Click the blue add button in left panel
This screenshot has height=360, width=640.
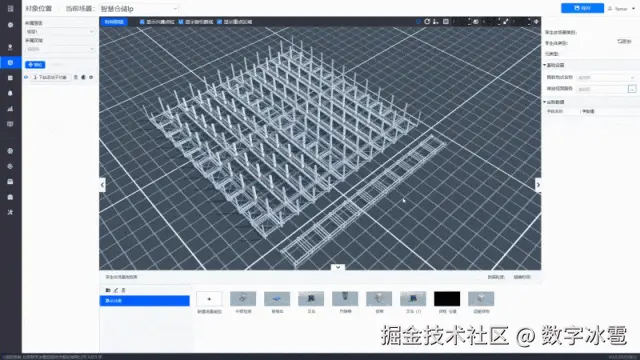[x=35, y=64]
